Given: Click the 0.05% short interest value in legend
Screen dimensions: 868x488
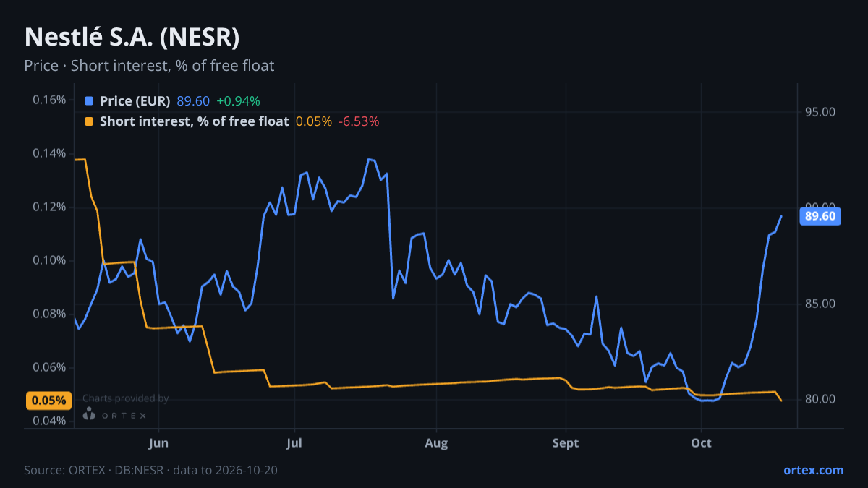Looking at the screenshot, I should pos(314,121).
